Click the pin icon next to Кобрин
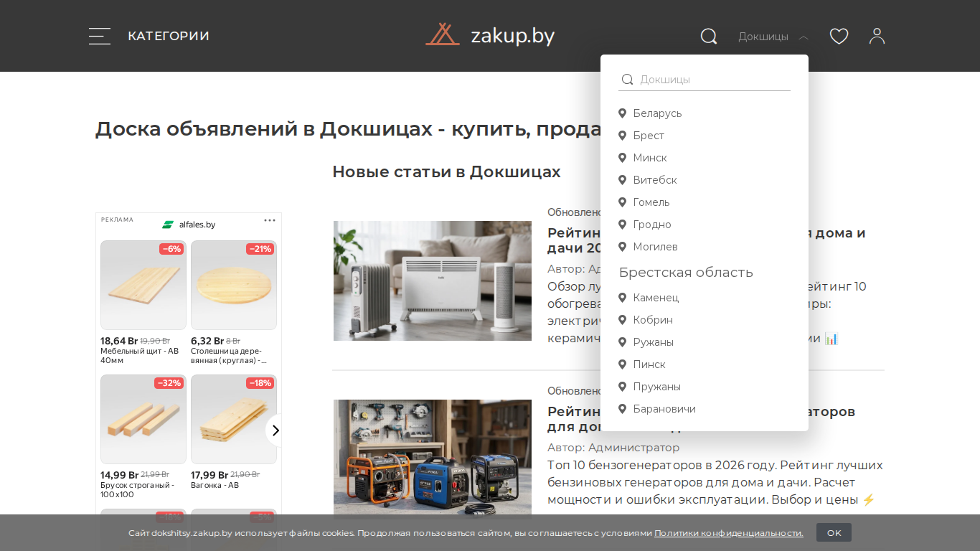 (623, 319)
